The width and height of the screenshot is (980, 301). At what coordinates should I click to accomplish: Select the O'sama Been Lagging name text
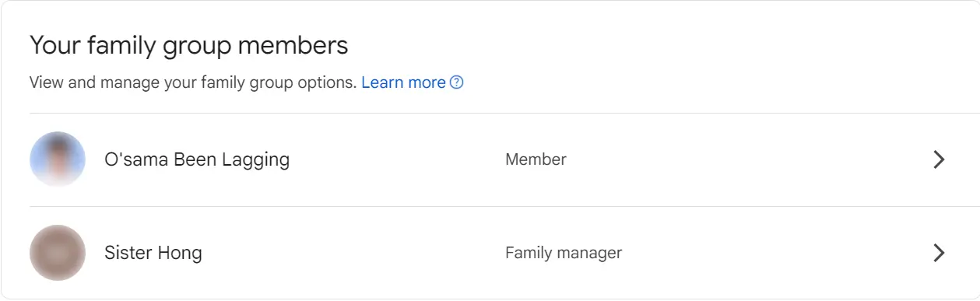(197, 160)
